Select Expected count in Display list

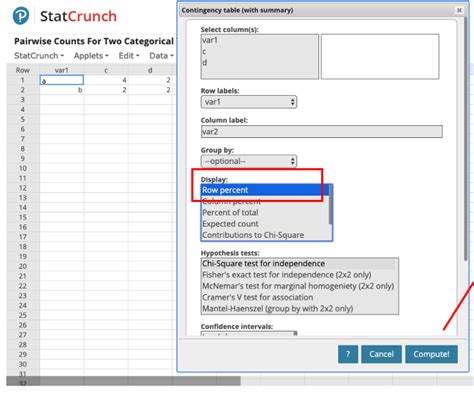pos(265,224)
